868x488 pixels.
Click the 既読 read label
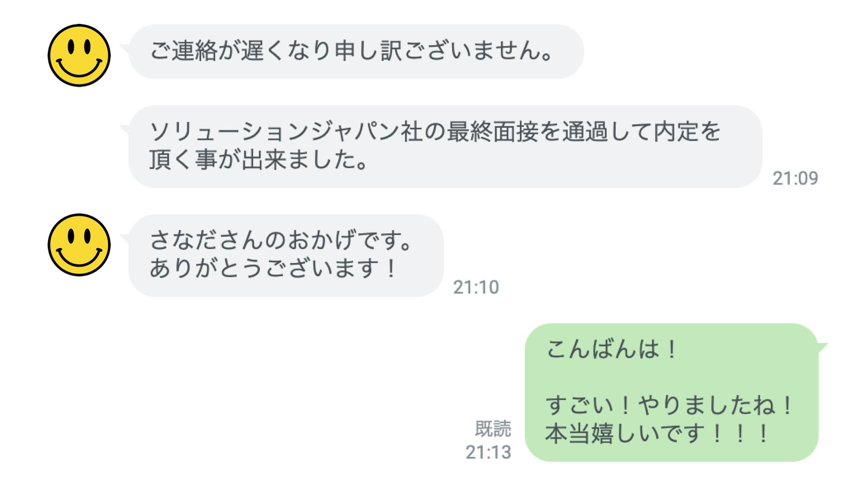tap(493, 429)
